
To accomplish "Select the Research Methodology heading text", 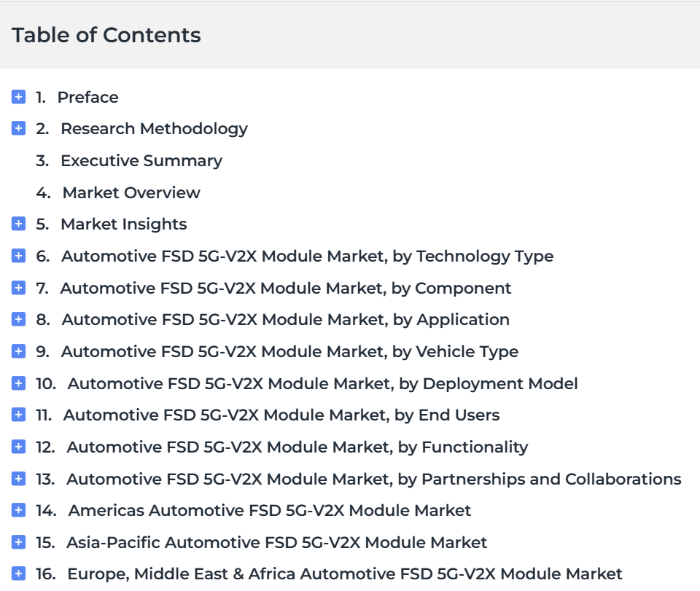I will point(154,129).
